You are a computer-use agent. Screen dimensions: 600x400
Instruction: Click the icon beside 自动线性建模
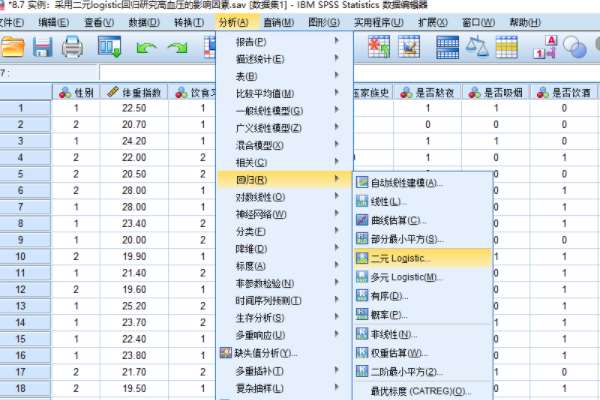click(x=362, y=182)
